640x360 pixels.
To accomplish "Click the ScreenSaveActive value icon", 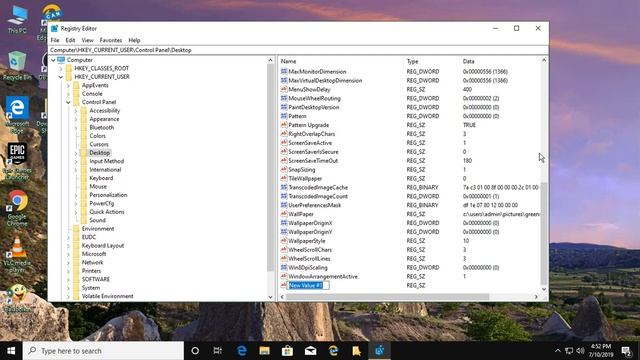I will (x=284, y=143).
